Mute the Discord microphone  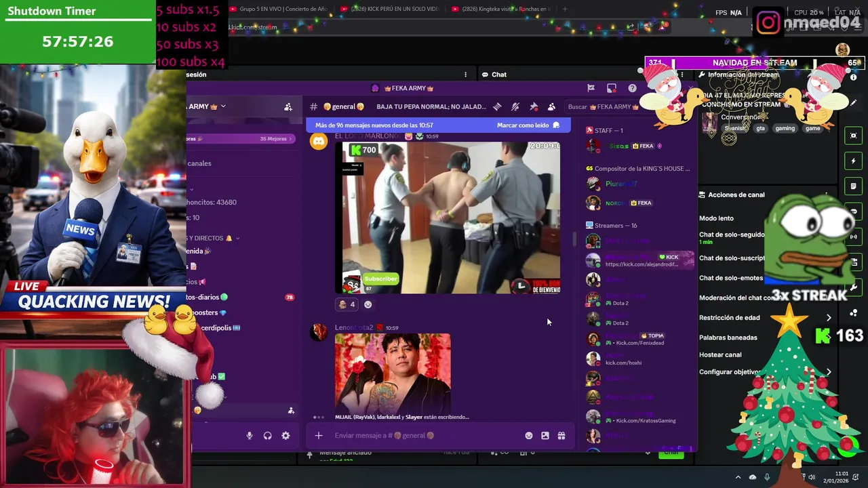[250, 436]
